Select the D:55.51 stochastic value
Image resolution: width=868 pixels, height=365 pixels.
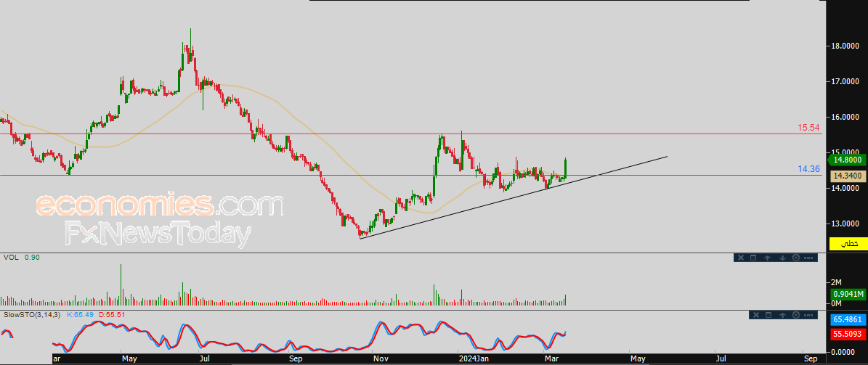pos(112,315)
